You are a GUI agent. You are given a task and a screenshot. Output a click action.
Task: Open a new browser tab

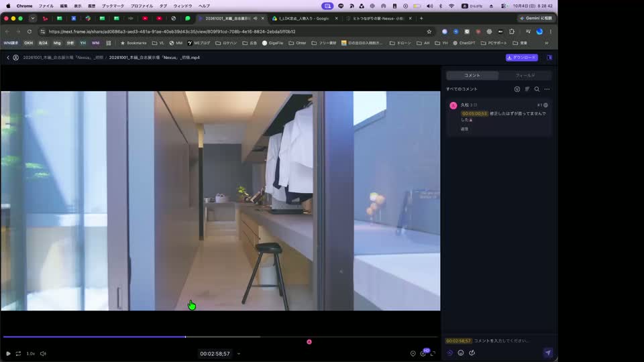pyautogui.click(x=421, y=19)
